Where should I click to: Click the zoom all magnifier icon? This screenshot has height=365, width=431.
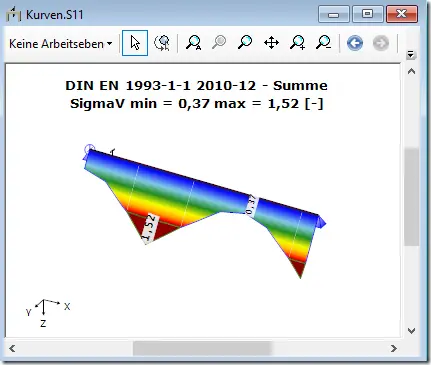point(193,43)
